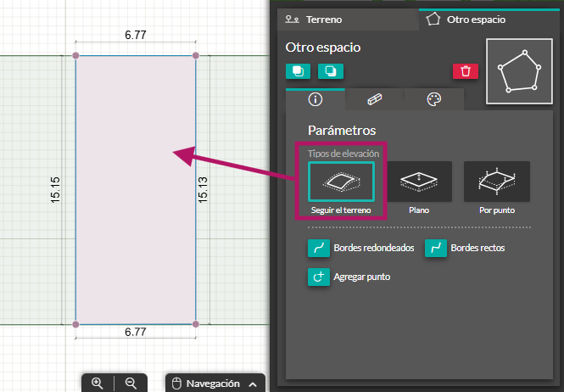Switch to the Otro espacio tab
The height and width of the screenshot is (392, 564).
point(489,20)
